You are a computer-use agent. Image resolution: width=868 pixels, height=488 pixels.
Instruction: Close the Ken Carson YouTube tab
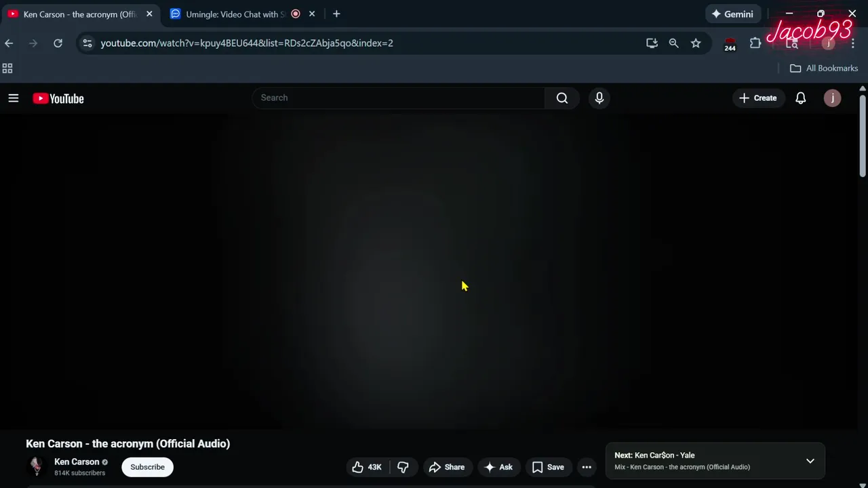tap(149, 14)
